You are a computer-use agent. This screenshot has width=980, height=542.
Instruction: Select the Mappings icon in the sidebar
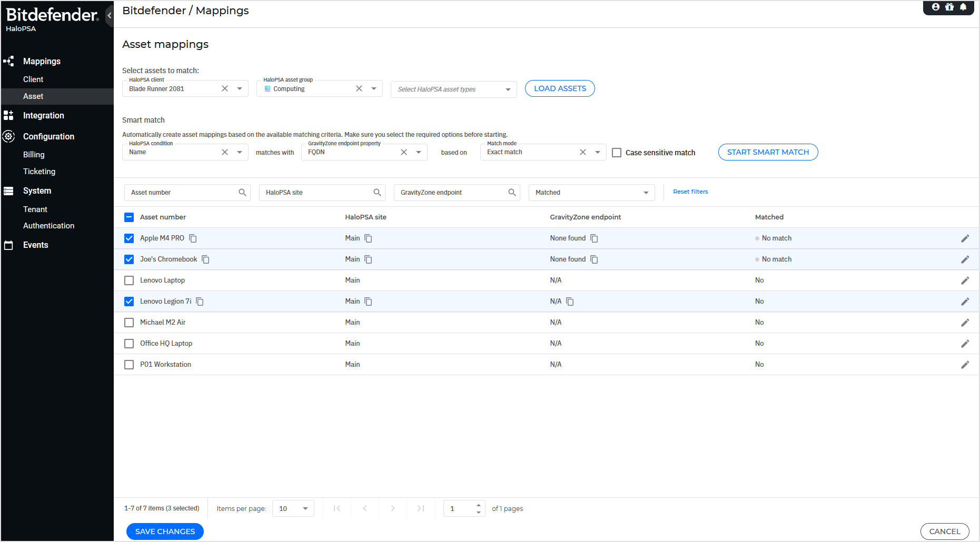click(8, 61)
